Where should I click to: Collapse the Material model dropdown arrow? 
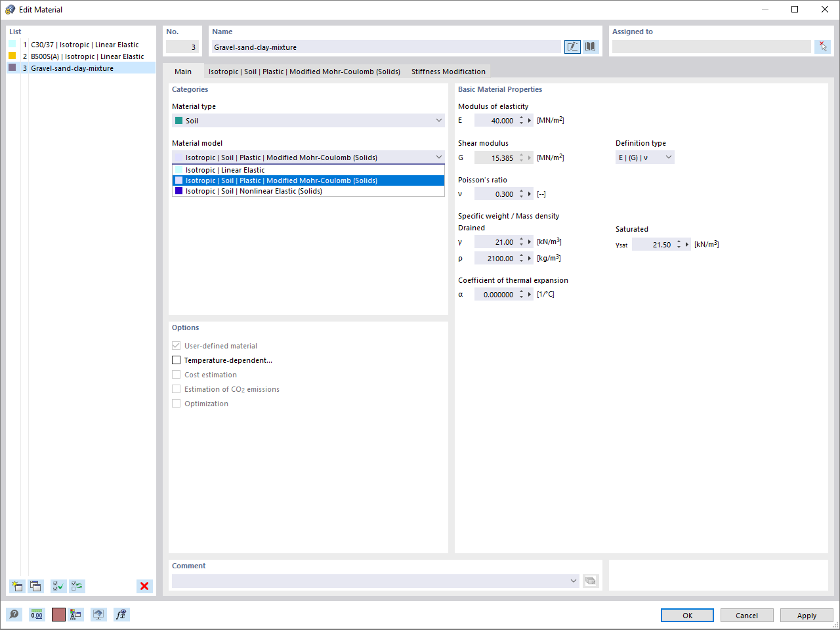coord(439,157)
